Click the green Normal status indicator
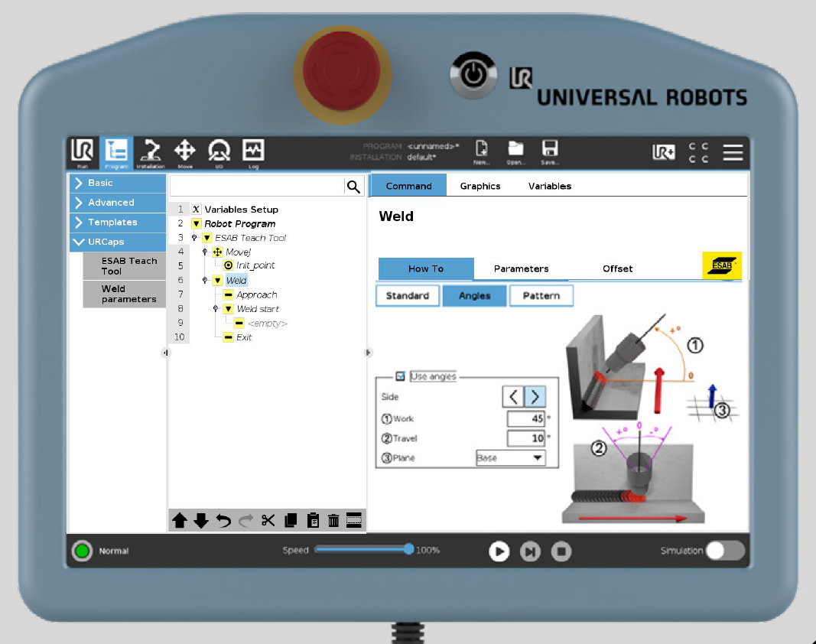816x644 pixels. pos(82,551)
